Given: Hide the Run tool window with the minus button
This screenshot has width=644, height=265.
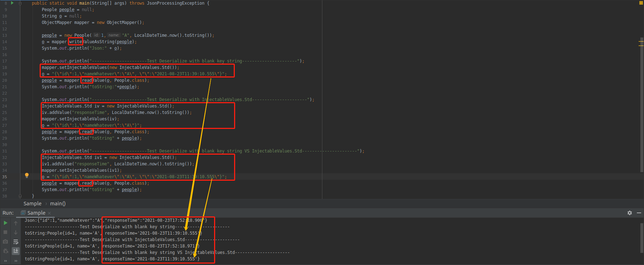Looking at the screenshot, I should click(x=639, y=213).
